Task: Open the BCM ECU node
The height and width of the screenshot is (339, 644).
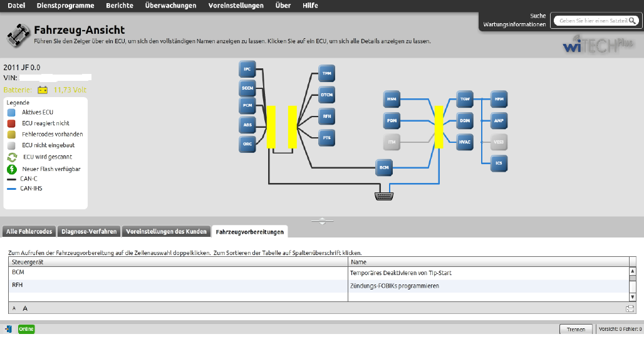Action: [384, 167]
